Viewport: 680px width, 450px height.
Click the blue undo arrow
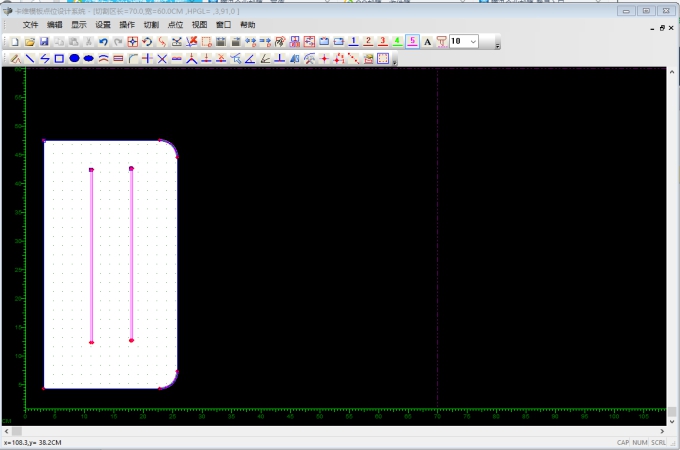(103, 42)
